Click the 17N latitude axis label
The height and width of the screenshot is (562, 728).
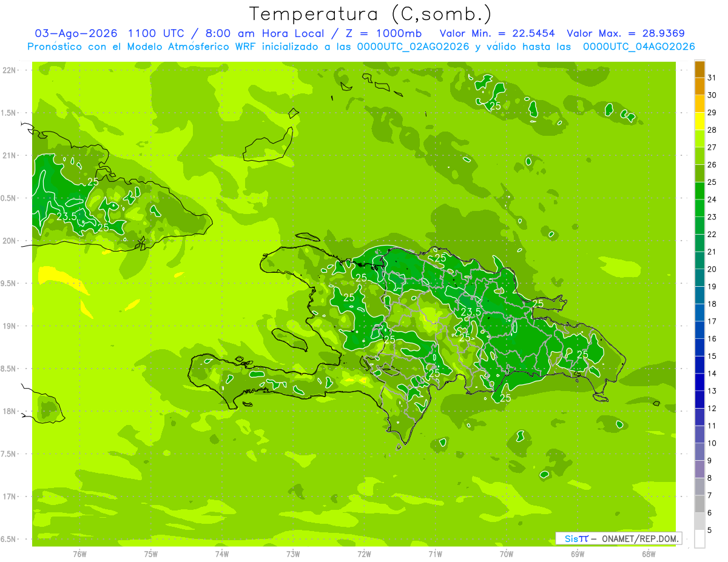[10, 497]
